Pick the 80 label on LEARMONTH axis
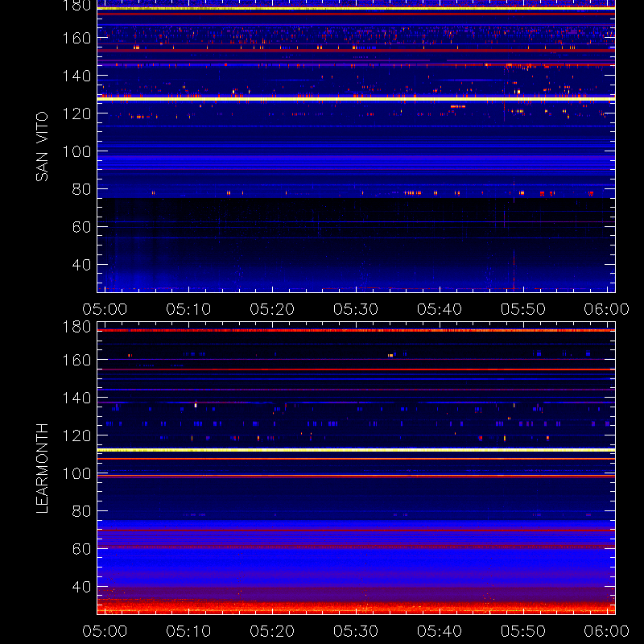 [81, 511]
